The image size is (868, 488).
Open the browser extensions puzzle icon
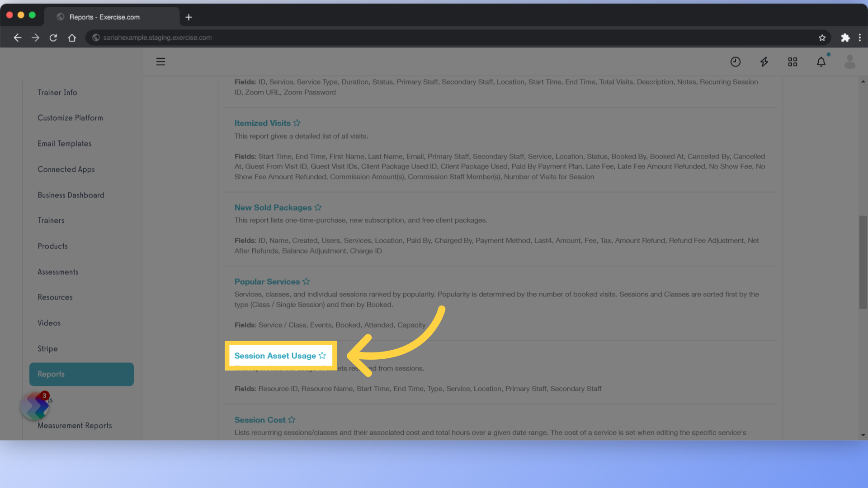coord(845,38)
